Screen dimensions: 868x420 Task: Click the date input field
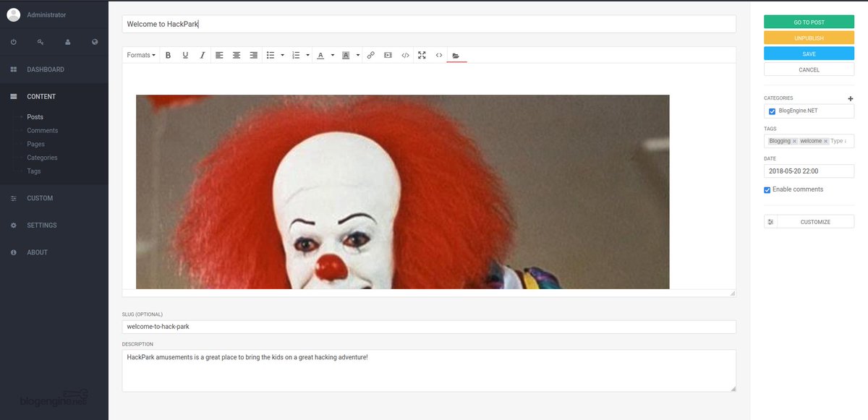click(x=809, y=171)
